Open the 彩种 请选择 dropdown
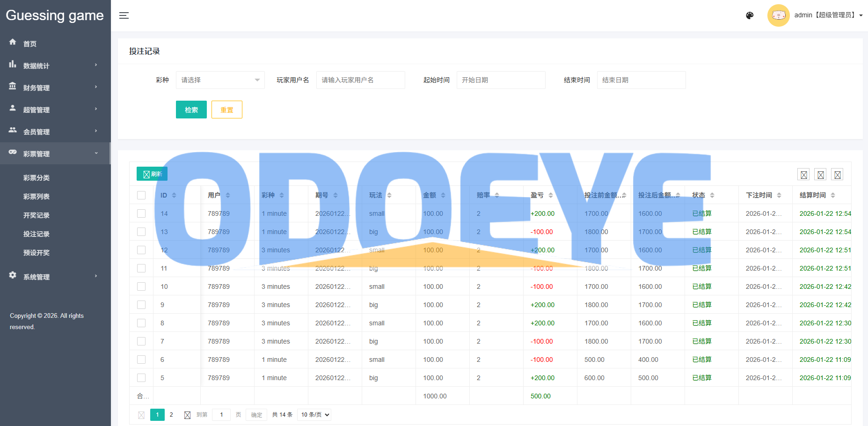Image resolution: width=868 pixels, height=426 pixels. [x=220, y=80]
